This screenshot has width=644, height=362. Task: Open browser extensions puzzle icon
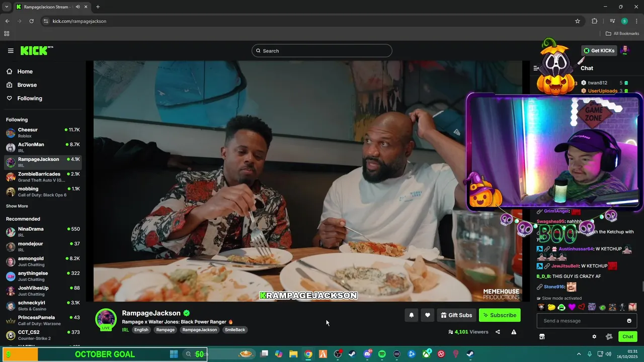(x=595, y=21)
